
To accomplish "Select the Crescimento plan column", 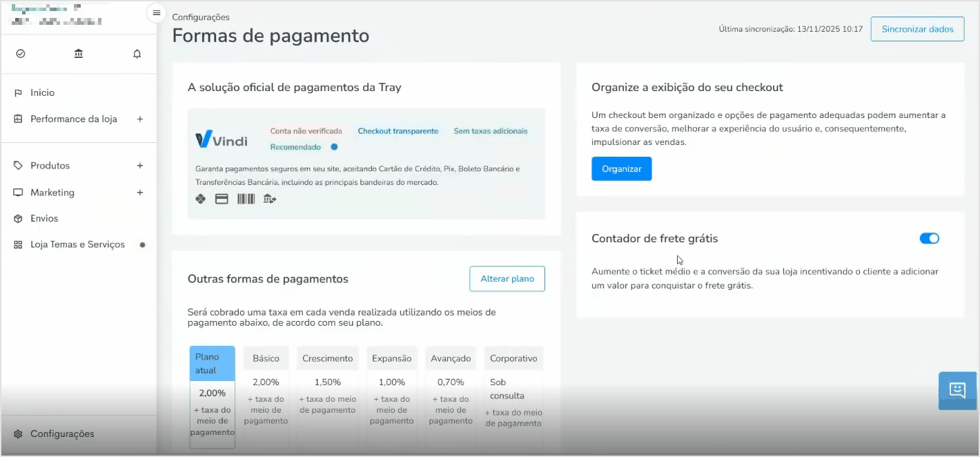I will 328,397.
